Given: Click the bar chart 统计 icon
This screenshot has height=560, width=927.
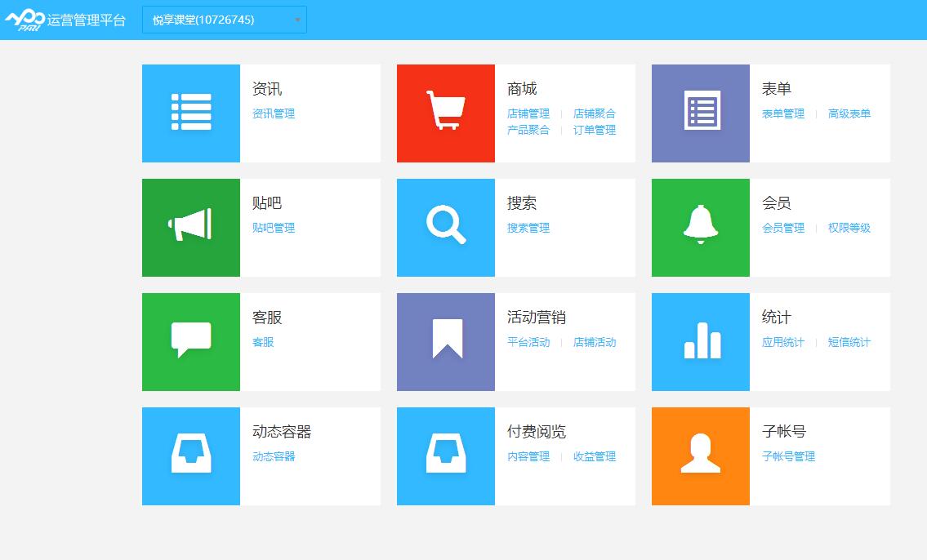Looking at the screenshot, I should pos(701,341).
